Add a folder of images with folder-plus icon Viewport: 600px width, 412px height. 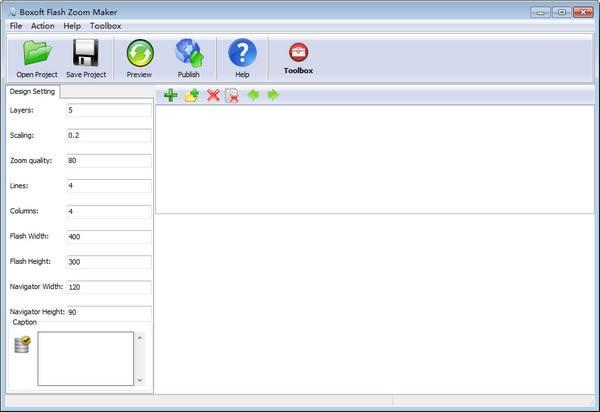click(x=192, y=95)
